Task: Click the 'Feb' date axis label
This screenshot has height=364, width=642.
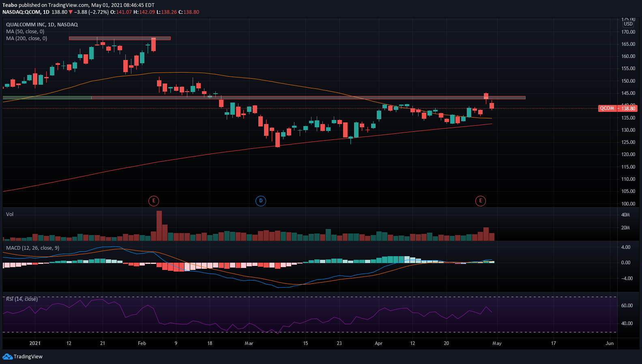Action: [x=142, y=343]
